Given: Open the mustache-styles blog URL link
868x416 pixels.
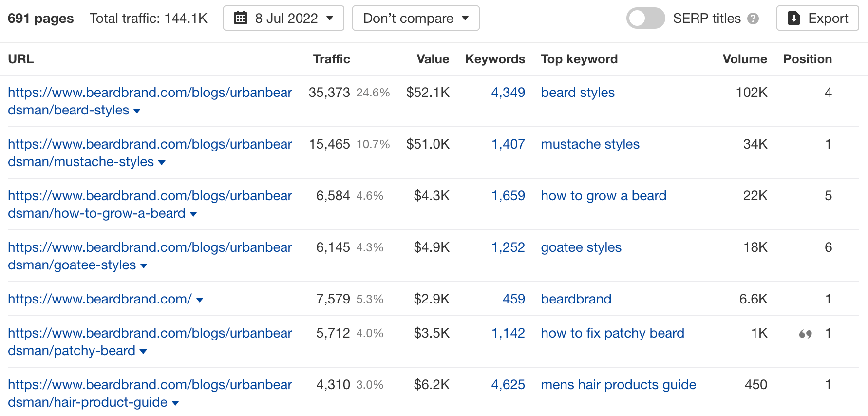Looking at the screenshot, I should (150, 153).
